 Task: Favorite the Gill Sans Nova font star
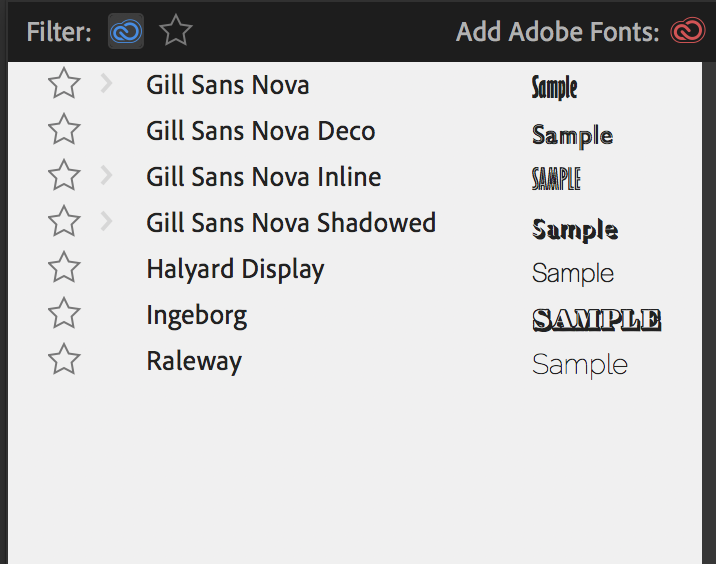point(64,84)
